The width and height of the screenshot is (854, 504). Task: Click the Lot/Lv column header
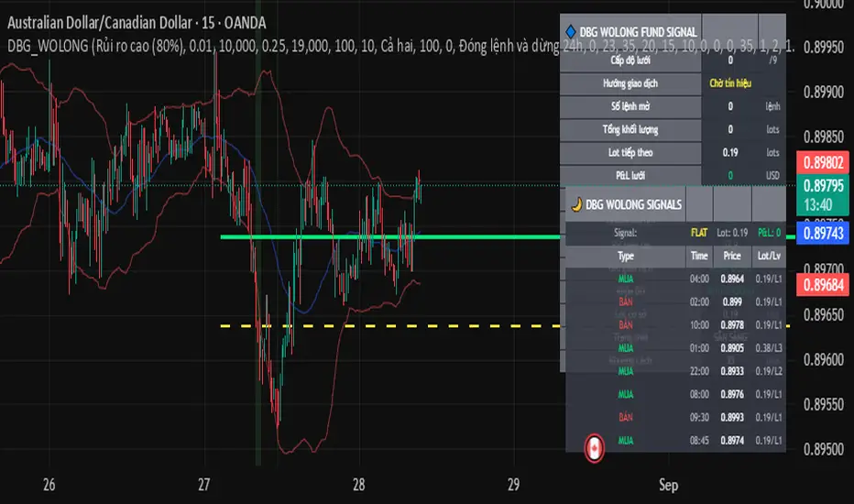click(x=769, y=256)
